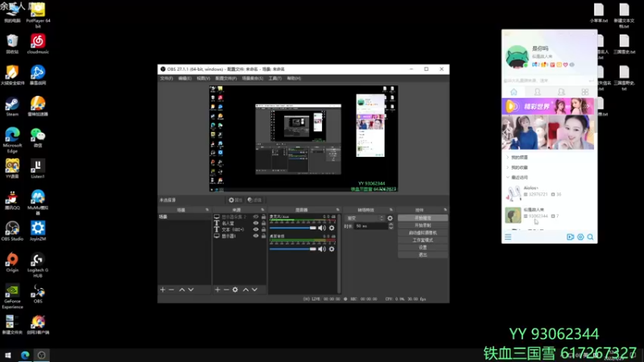Switch to YY apps grid tab

[585, 92]
